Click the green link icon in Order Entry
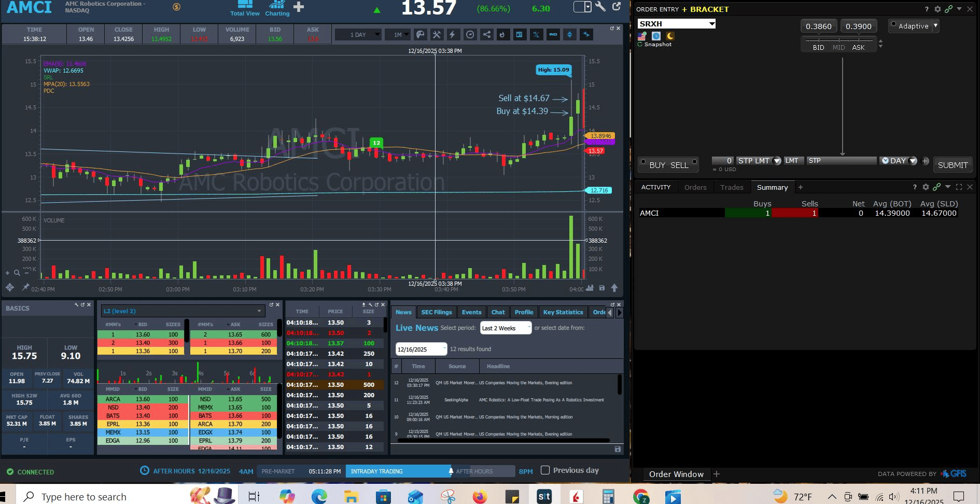Screen dimensions: 980x504 click(948, 9)
